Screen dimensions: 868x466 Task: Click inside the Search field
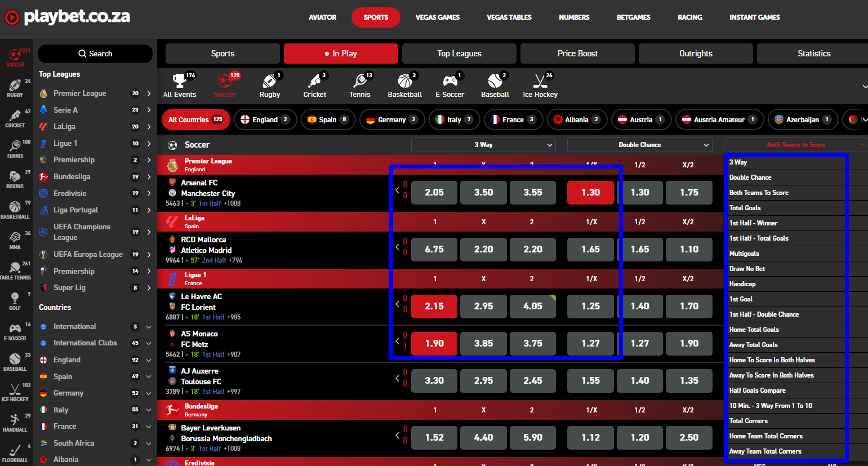(x=95, y=54)
